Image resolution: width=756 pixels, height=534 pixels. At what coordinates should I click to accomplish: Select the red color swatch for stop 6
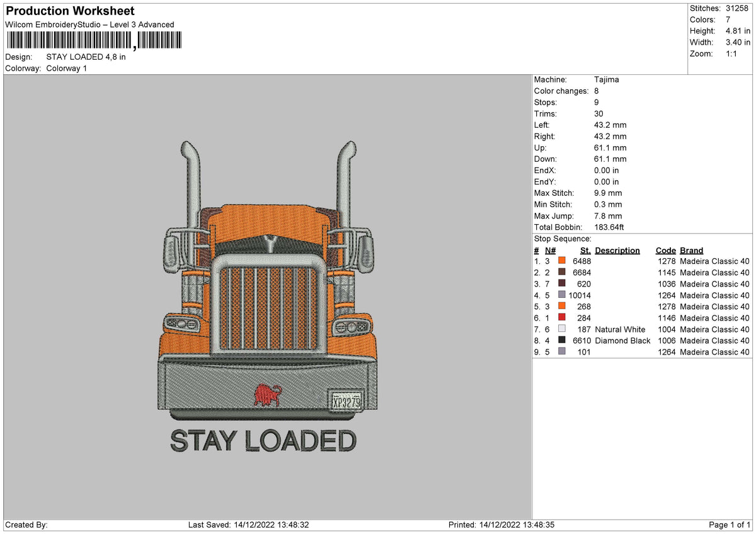click(562, 318)
